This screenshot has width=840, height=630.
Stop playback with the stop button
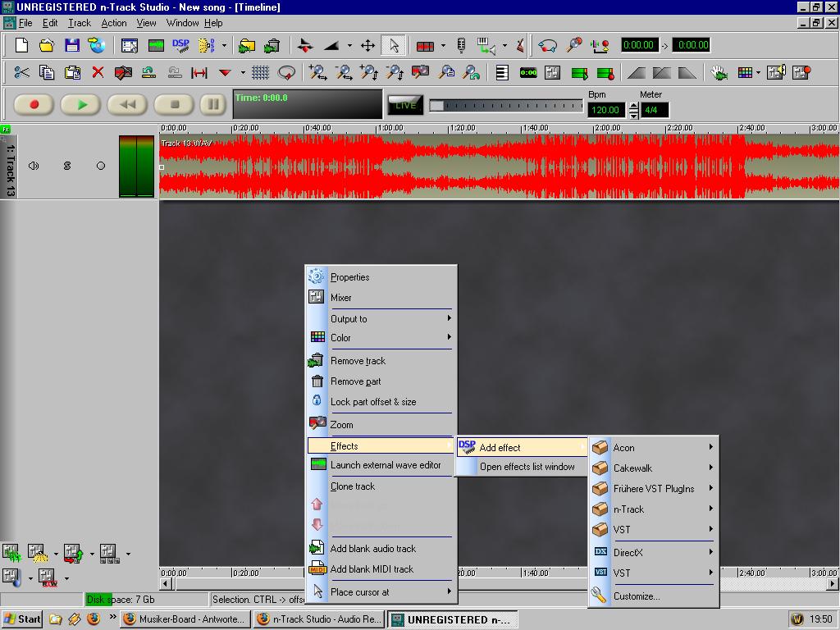tap(174, 104)
